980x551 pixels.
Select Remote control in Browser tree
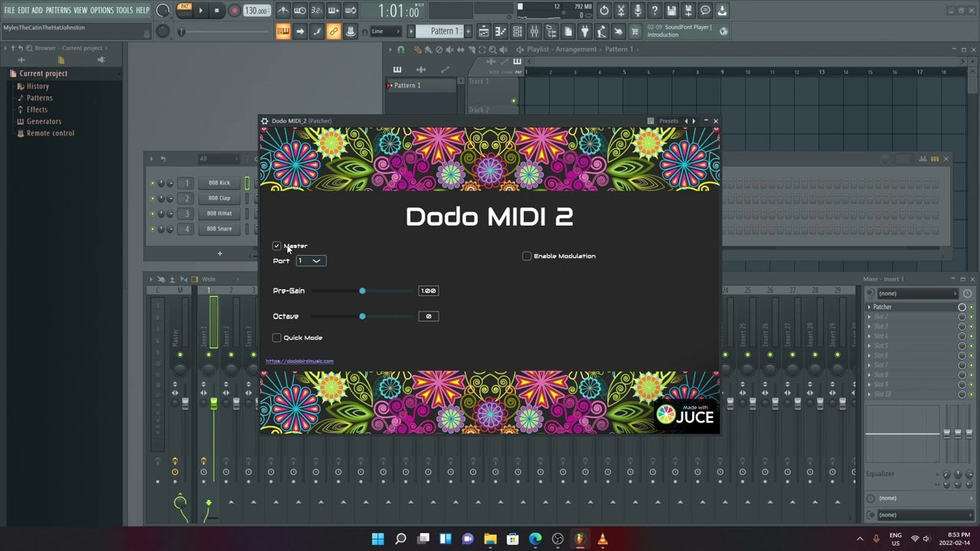point(51,133)
